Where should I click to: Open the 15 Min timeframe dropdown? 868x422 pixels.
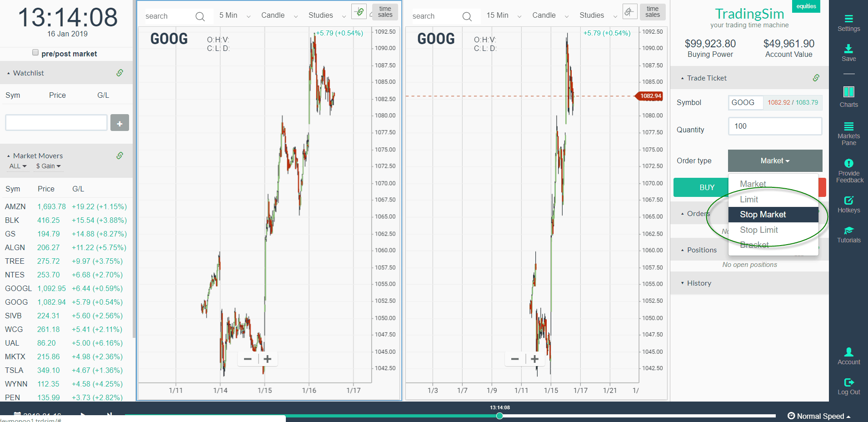click(499, 15)
